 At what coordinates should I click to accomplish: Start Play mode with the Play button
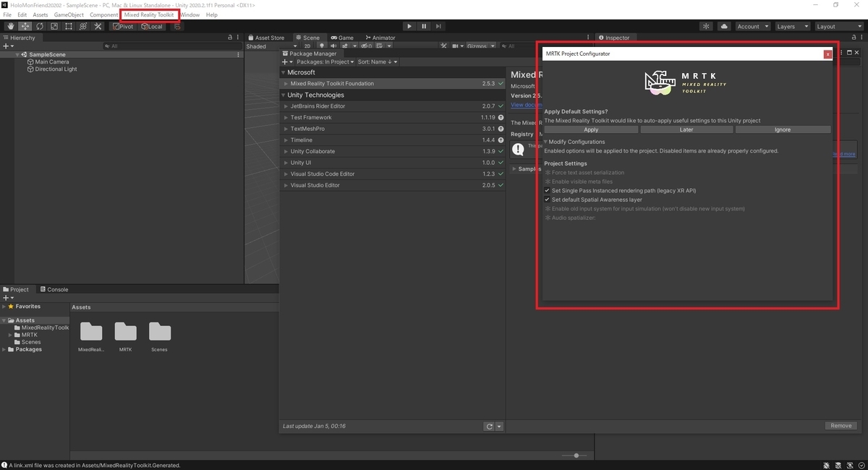pyautogui.click(x=409, y=26)
